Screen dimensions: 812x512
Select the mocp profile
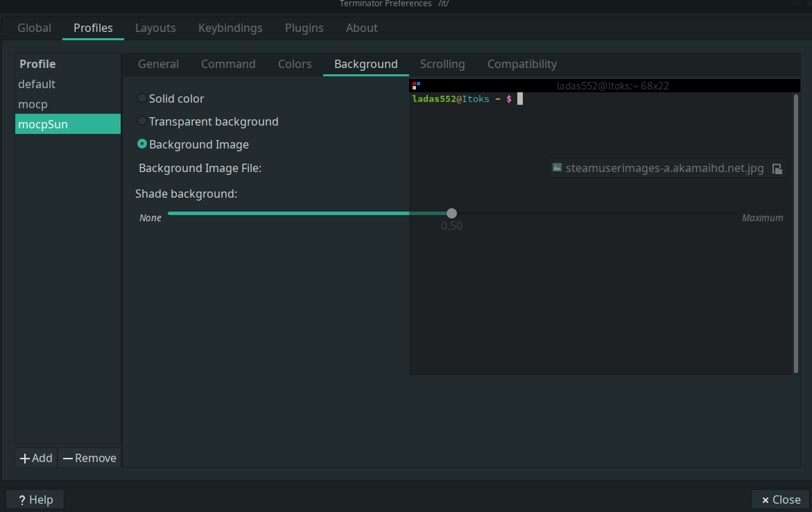(33, 104)
